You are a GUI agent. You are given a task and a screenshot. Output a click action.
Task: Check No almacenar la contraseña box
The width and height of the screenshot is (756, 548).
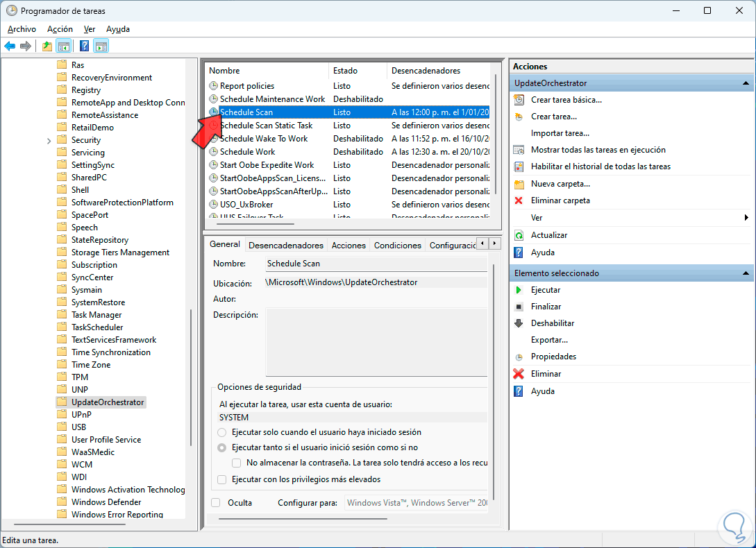pos(236,463)
